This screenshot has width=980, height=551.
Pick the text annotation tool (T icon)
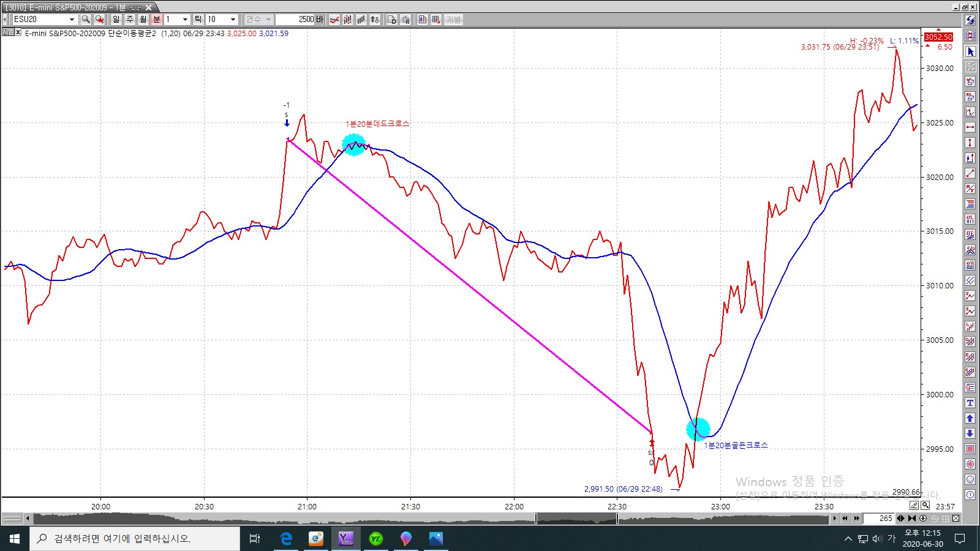pyautogui.click(x=970, y=403)
